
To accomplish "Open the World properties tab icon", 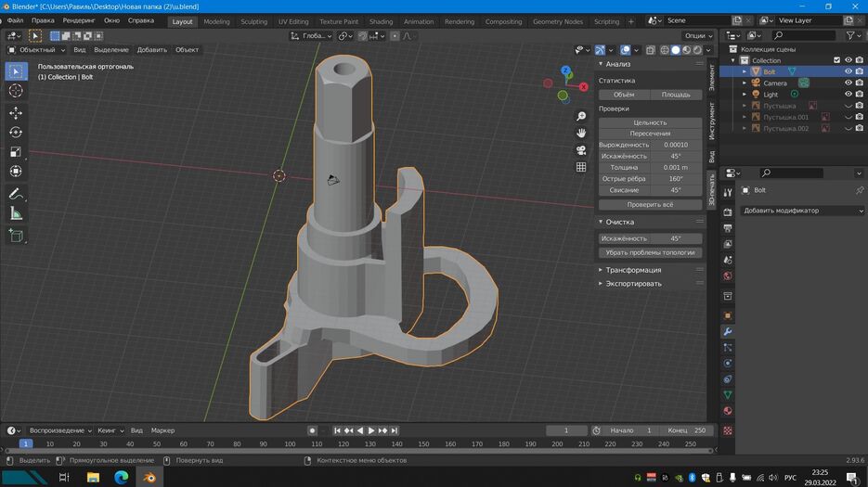I will [x=728, y=276].
